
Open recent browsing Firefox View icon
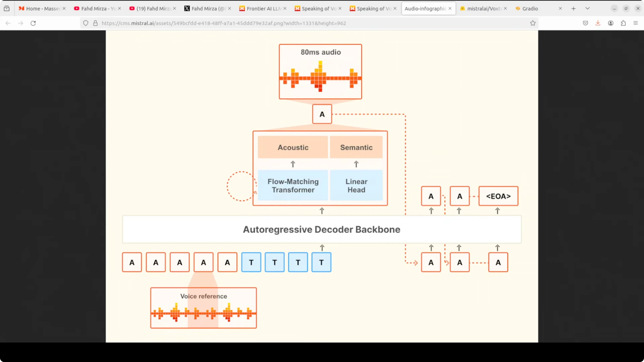tap(7, 9)
